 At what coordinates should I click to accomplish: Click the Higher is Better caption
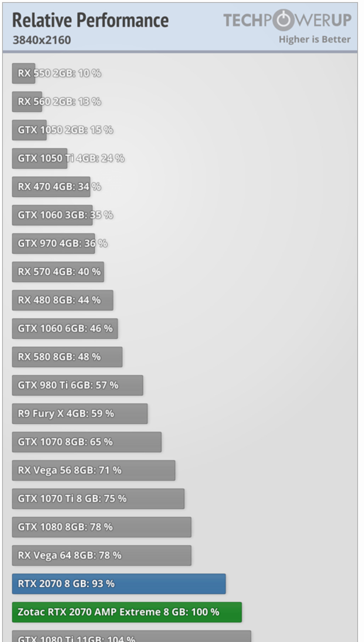point(314,39)
